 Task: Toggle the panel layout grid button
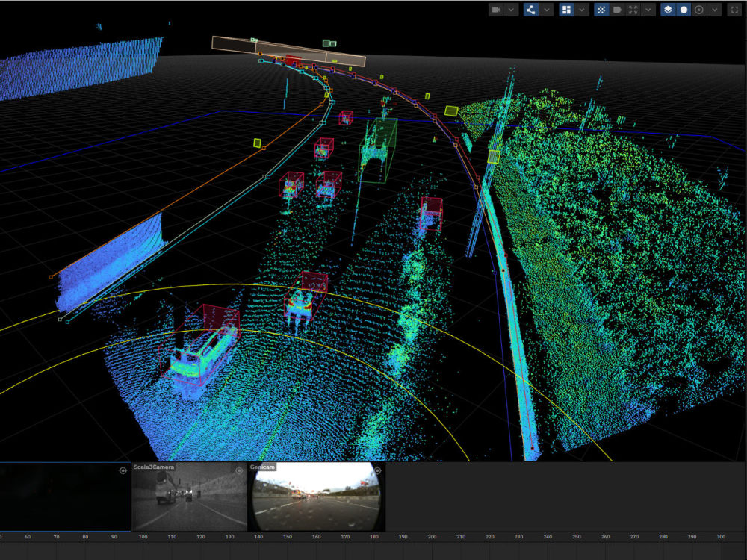click(x=566, y=10)
